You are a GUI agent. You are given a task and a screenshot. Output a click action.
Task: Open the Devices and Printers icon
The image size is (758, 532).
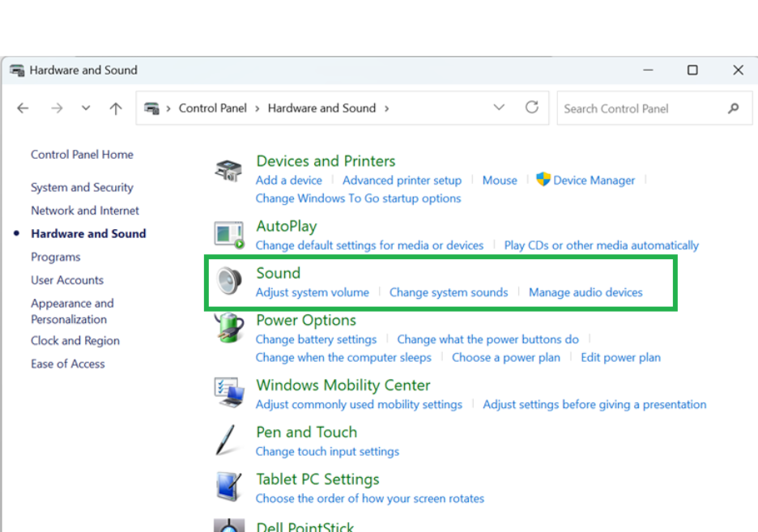(x=228, y=171)
